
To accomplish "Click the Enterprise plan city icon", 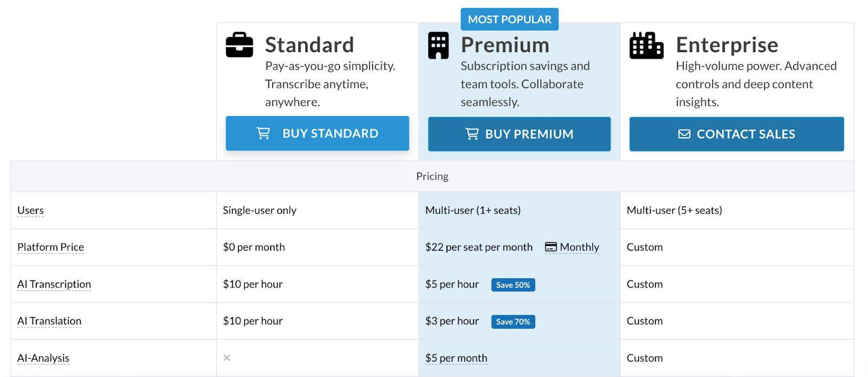I will tap(647, 46).
